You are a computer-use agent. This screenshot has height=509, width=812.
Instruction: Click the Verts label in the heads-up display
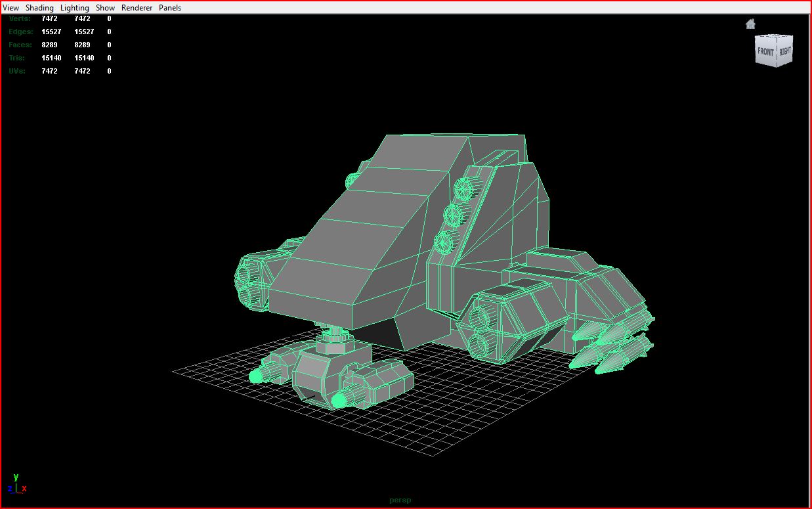coord(20,18)
